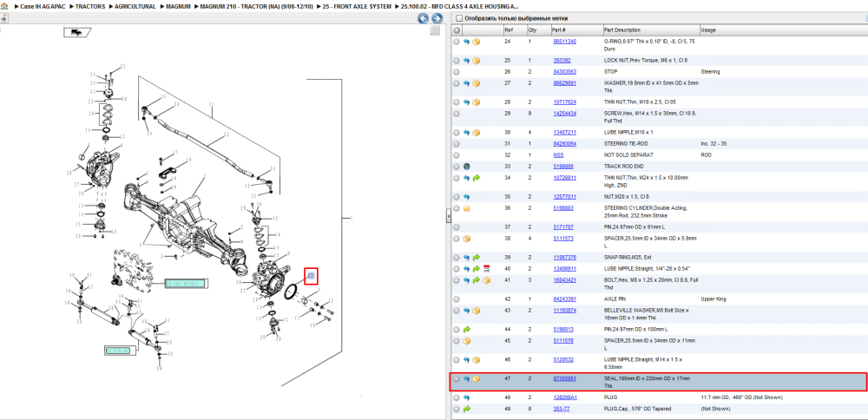Click Part Description column header
The height and width of the screenshot is (420, 868).
coord(622,30)
